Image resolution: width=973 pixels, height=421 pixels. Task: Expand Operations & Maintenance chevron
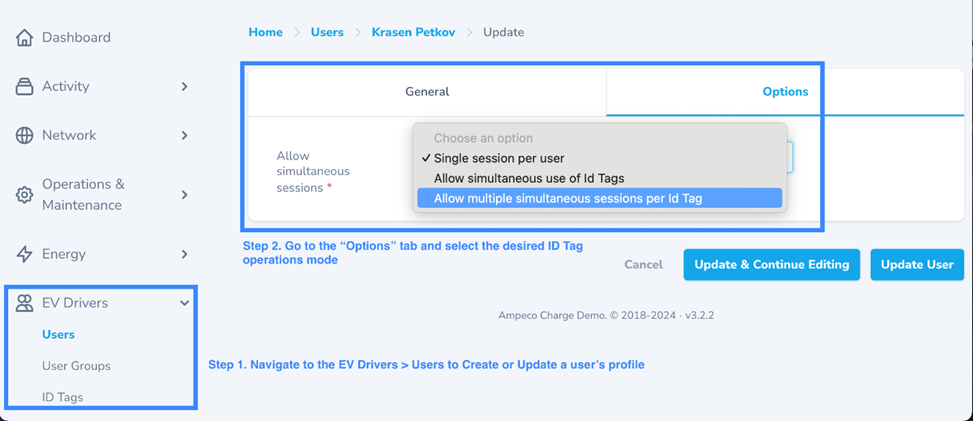184,195
